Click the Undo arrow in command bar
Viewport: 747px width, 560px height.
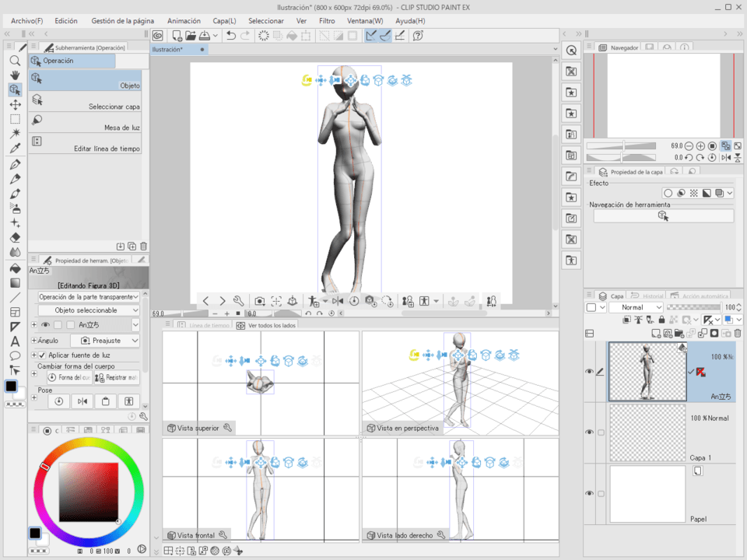click(x=231, y=35)
